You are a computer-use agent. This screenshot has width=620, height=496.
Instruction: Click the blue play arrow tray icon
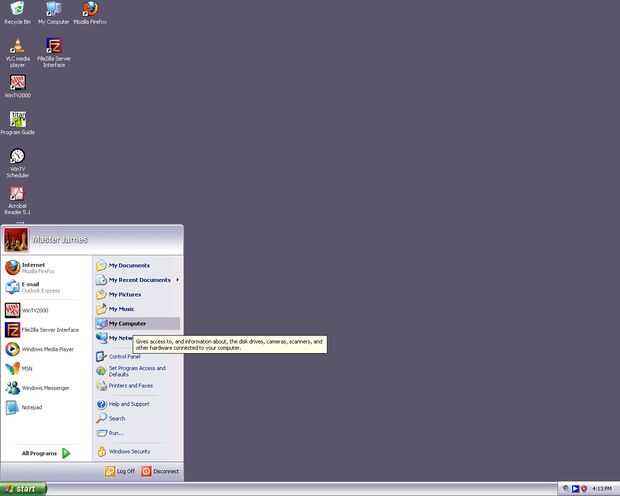[575, 489]
